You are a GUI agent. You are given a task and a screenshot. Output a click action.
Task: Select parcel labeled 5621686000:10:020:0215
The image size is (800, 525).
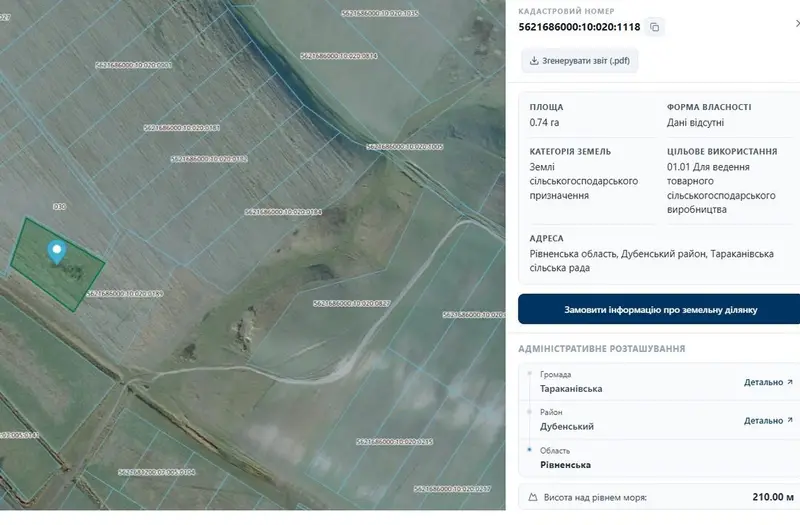pos(394,441)
